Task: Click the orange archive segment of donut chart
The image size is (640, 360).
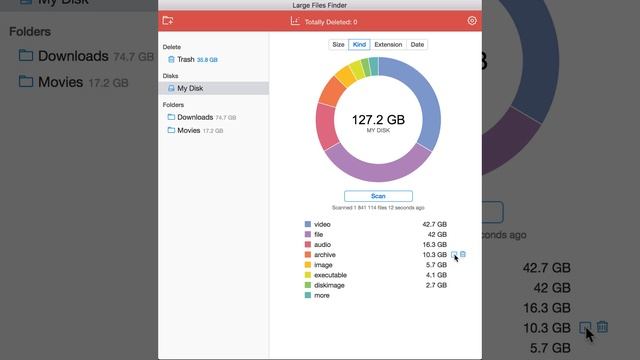Action: click(332, 92)
